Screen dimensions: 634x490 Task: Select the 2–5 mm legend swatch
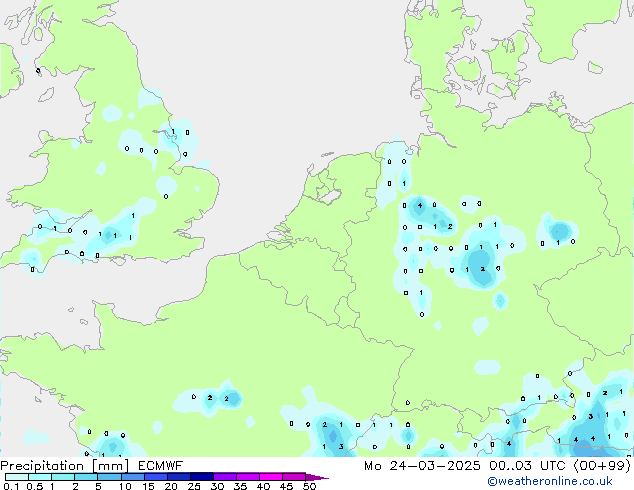pyautogui.click(x=86, y=477)
